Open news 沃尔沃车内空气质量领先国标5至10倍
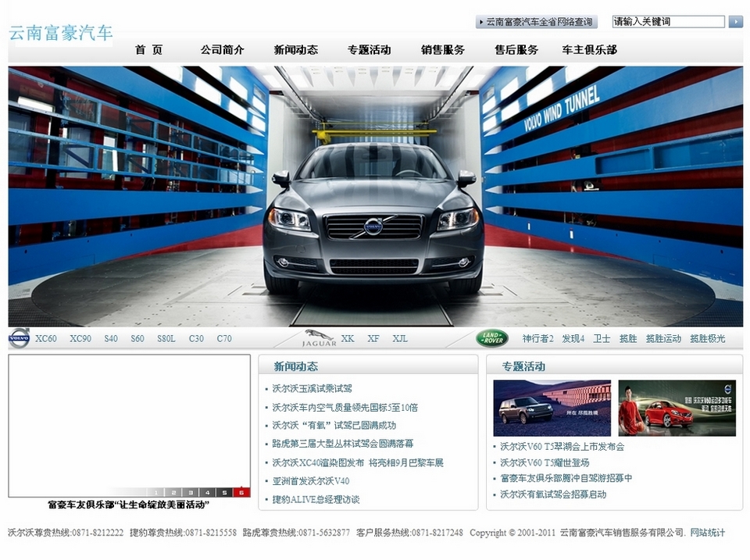This screenshot has width=750, height=560. click(x=345, y=408)
